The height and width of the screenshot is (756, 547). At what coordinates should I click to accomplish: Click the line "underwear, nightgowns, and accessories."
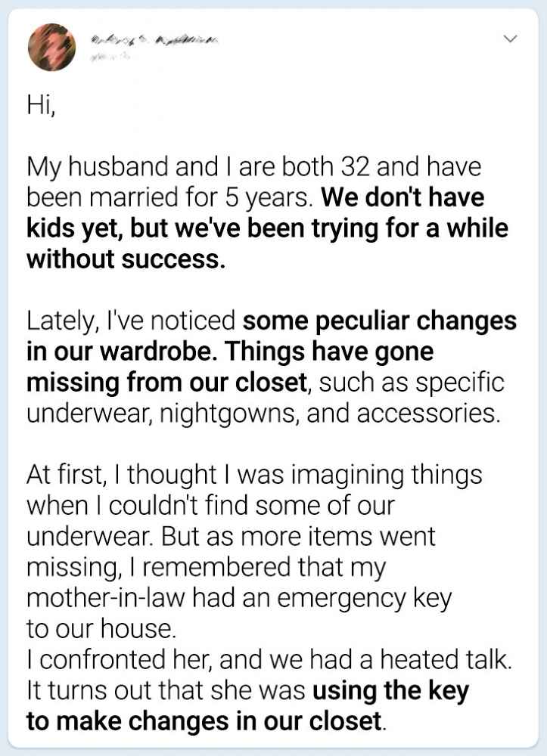264,414
